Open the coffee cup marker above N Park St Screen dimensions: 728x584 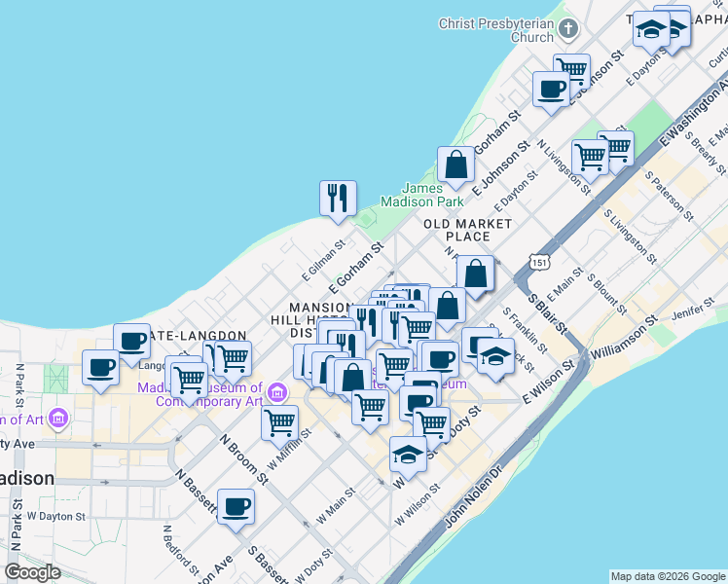[100, 371]
